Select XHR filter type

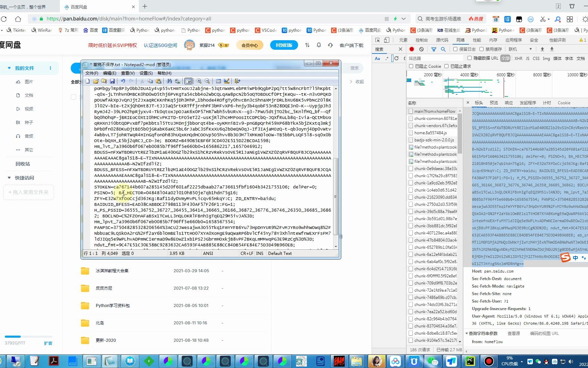519,58
